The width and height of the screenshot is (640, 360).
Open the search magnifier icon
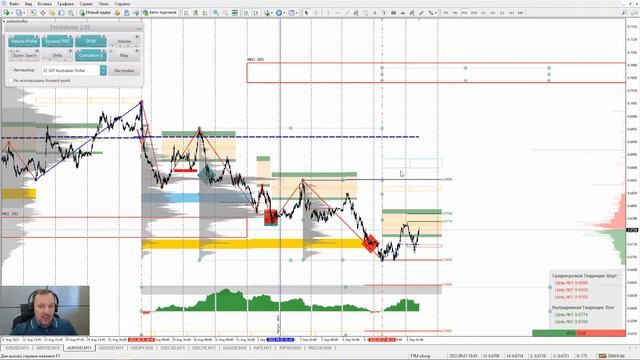point(624,13)
